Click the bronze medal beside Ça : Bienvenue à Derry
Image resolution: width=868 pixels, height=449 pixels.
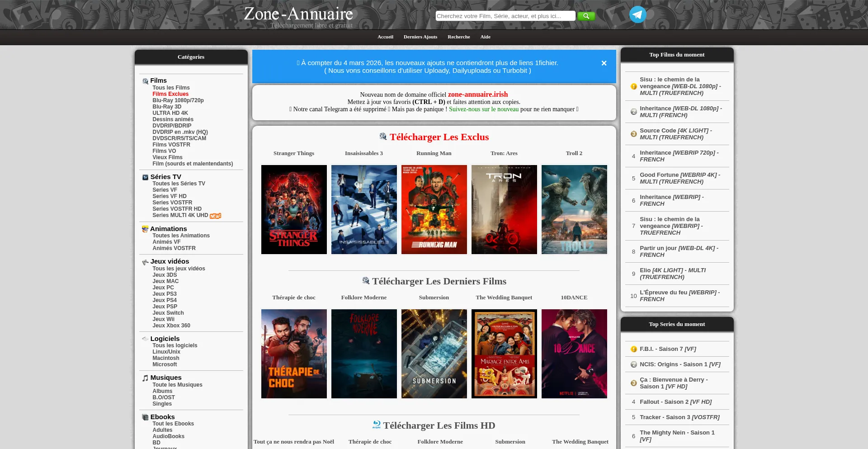(634, 383)
